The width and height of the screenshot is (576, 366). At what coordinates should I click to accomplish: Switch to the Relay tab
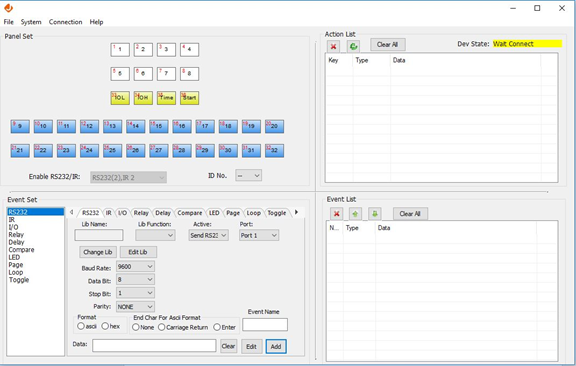click(141, 213)
